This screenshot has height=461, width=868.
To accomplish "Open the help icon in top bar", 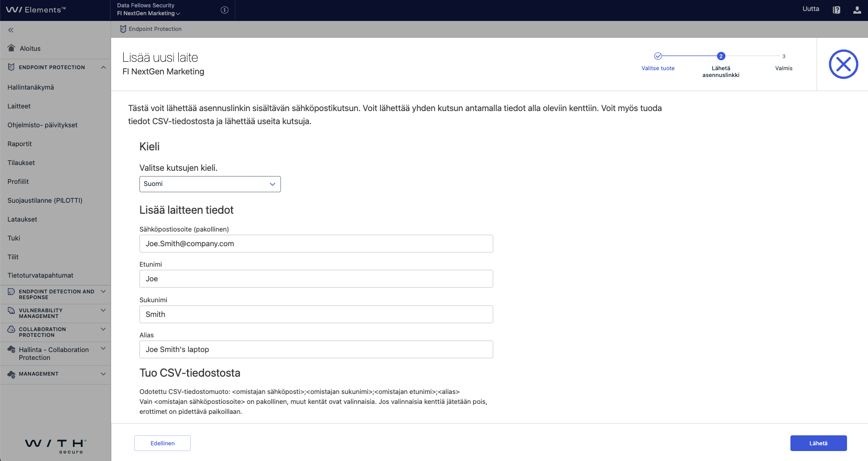I will [837, 10].
